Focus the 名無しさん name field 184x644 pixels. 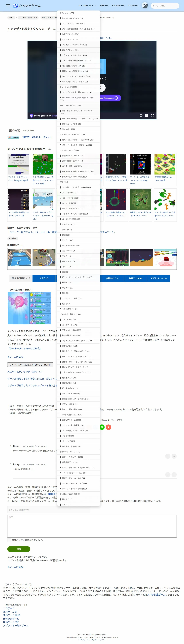[49, 510]
